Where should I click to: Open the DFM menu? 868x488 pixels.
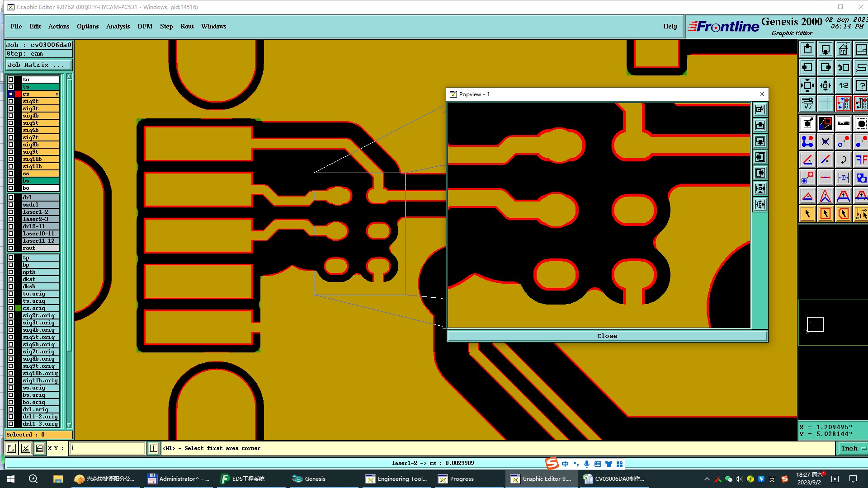(145, 26)
